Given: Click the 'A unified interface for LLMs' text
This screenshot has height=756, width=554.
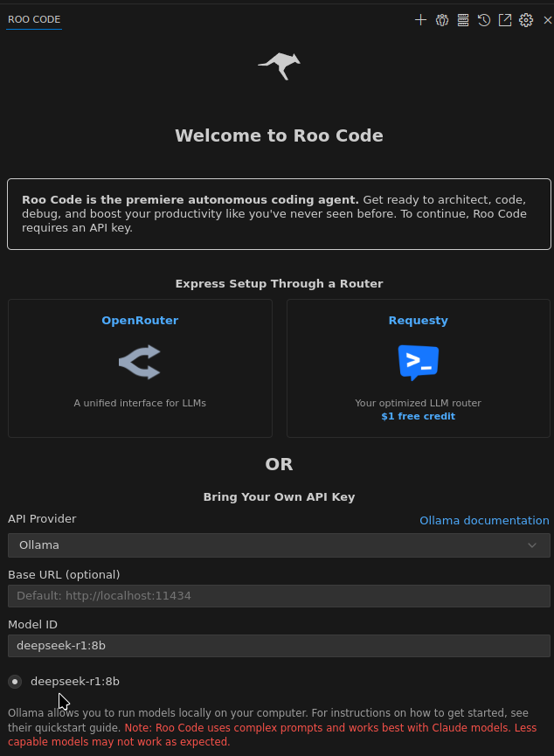Looking at the screenshot, I should (140, 403).
